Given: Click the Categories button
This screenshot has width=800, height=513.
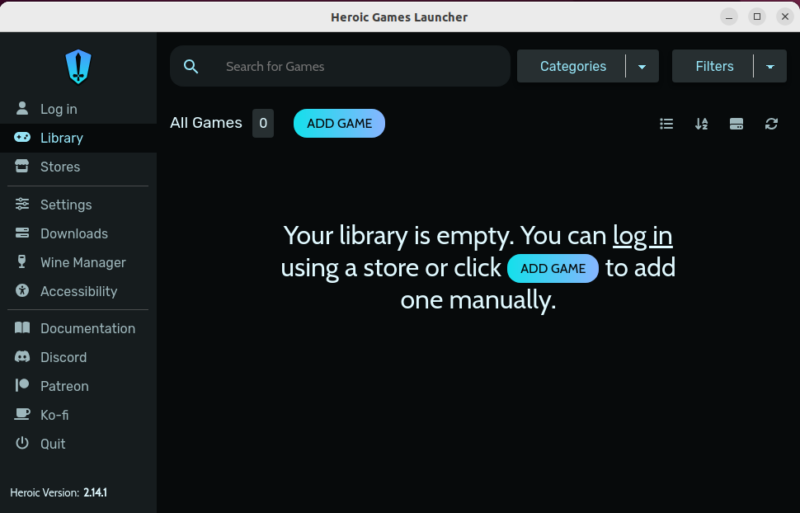Looking at the screenshot, I should pos(572,66).
